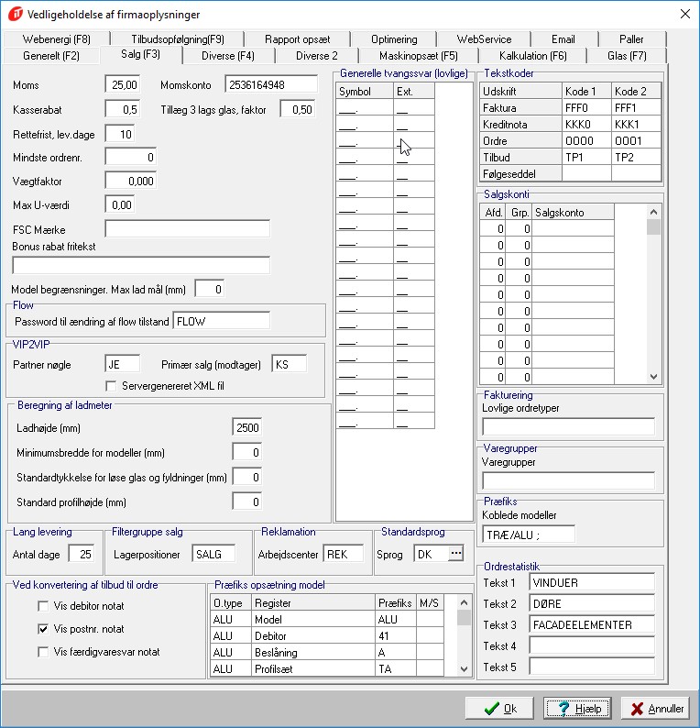This screenshot has height=728, width=700.
Task: Select the Glas (F7) tab
Action: coord(627,56)
